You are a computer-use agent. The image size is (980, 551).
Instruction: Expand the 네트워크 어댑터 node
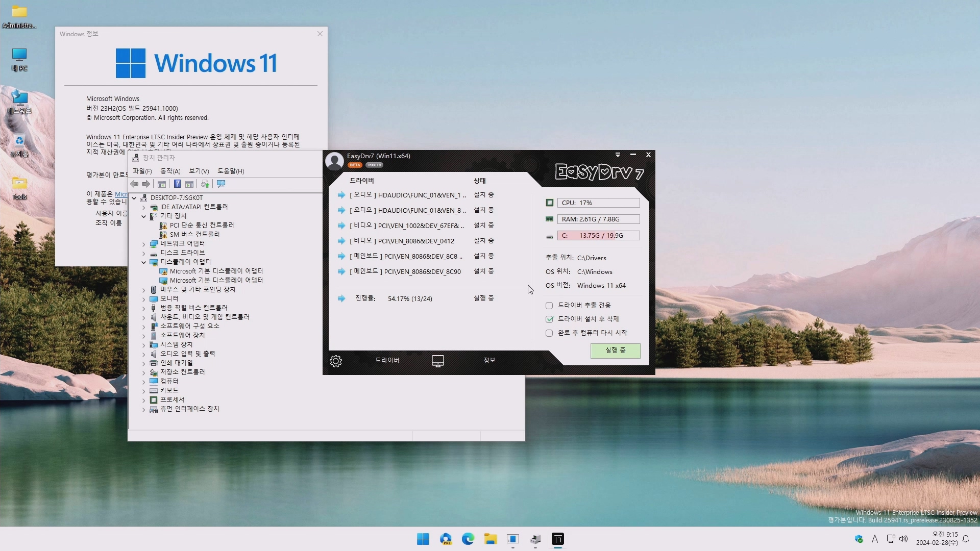point(144,244)
